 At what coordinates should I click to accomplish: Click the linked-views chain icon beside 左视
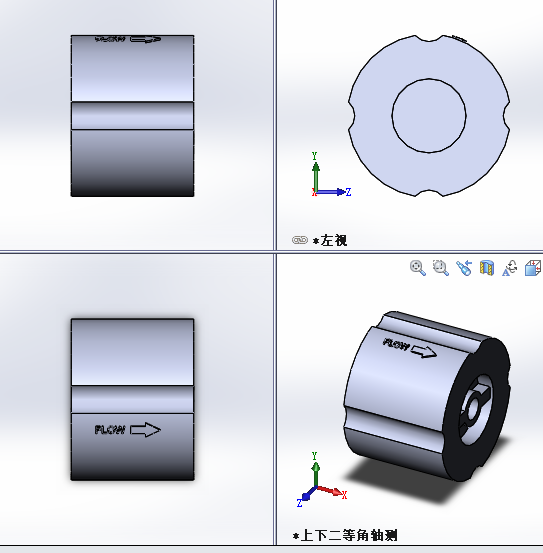pyautogui.click(x=300, y=240)
